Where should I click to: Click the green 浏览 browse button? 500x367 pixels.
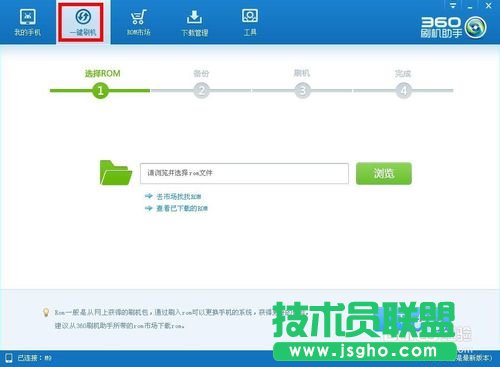pyautogui.click(x=384, y=173)
